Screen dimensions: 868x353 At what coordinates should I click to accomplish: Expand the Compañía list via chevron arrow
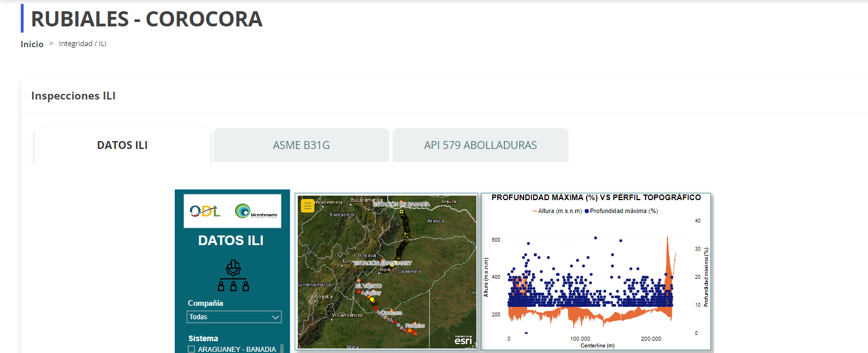tap(275, 317)
